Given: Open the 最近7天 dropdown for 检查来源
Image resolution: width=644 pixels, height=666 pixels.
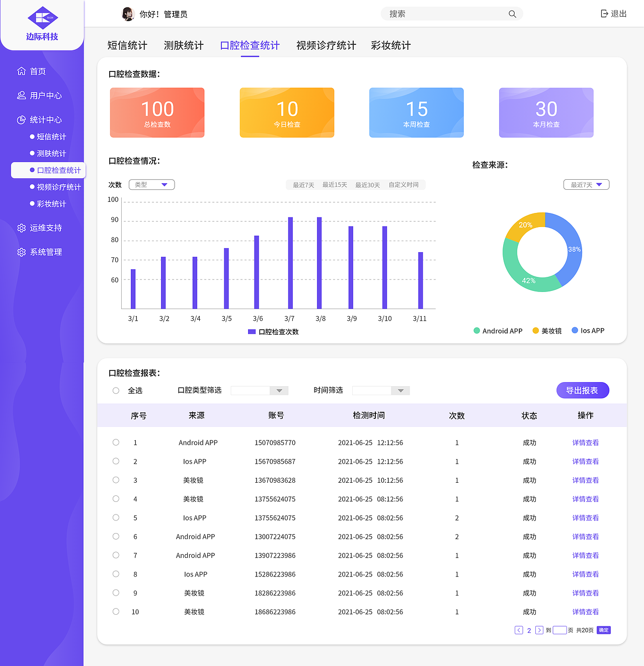Looking at the screenshot, I should [x=586, y=184].
